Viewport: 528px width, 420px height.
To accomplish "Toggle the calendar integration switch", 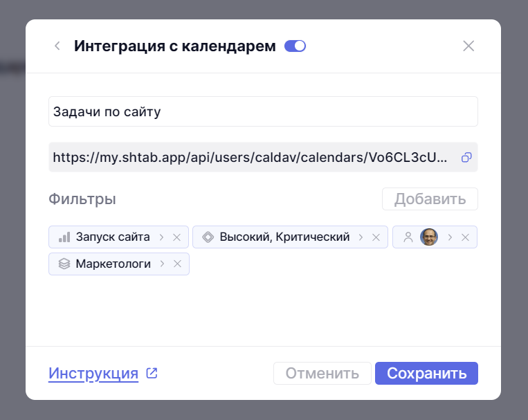I will pyautogui.click(x=295, y=46).
